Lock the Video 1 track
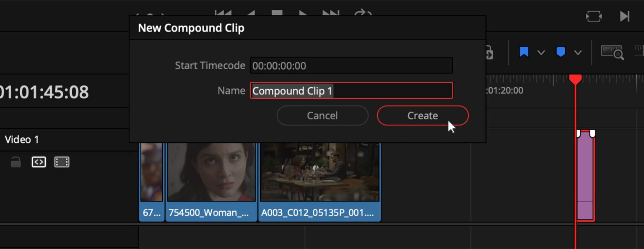The width and height of the screenshot is (644, 249). coord(16,162)
